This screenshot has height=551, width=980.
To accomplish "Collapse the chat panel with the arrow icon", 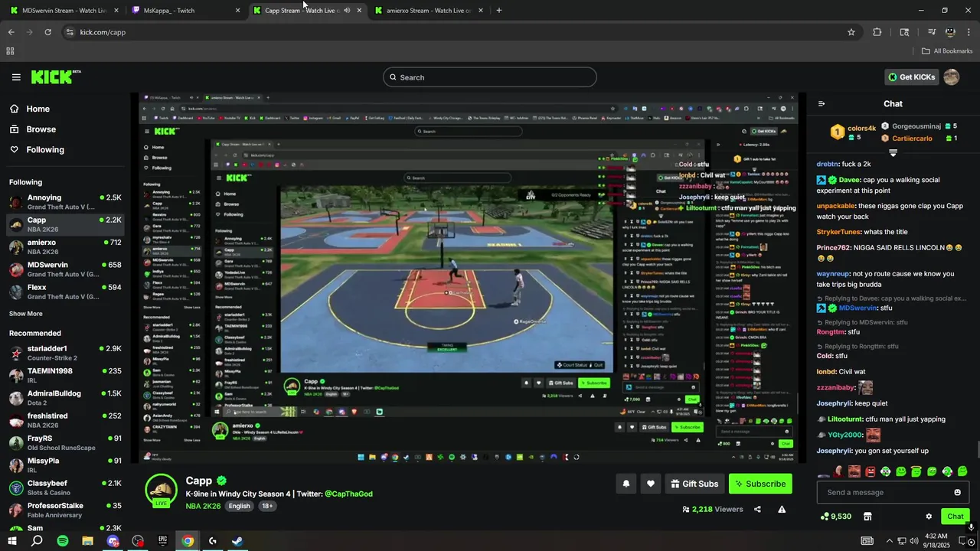I will point(822,104).
